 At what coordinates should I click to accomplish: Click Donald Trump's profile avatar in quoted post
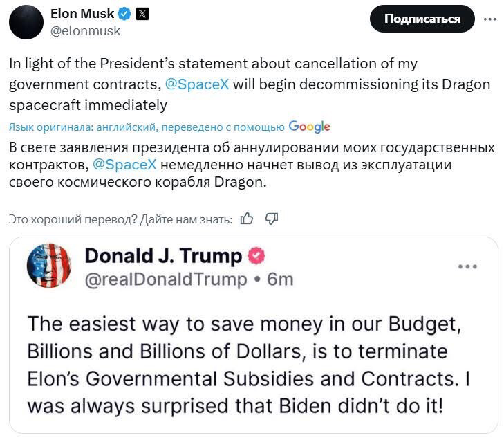point(49,266)
